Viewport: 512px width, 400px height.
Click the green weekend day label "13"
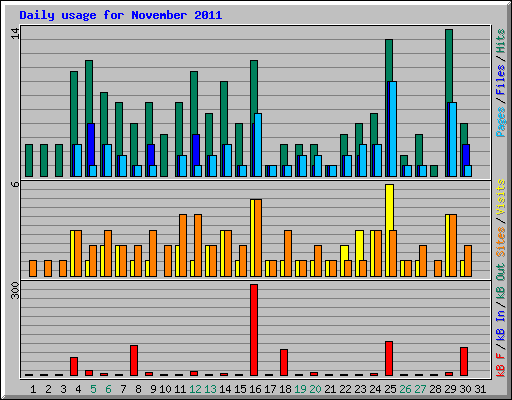pos(210,389)
